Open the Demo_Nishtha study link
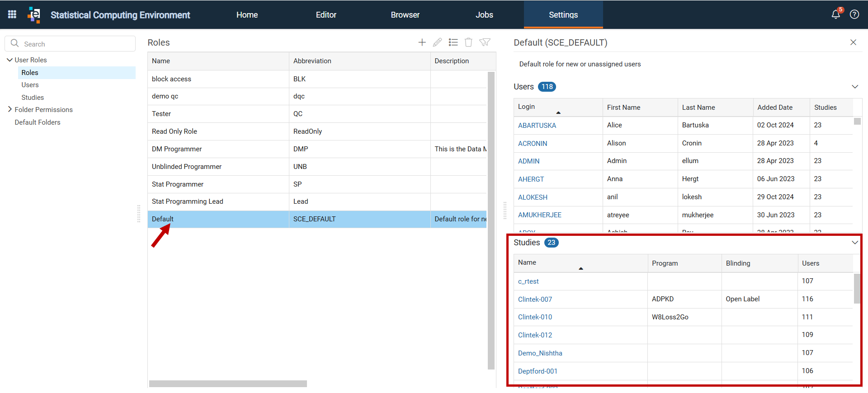868x393 pixels. (x=540, y=353)
